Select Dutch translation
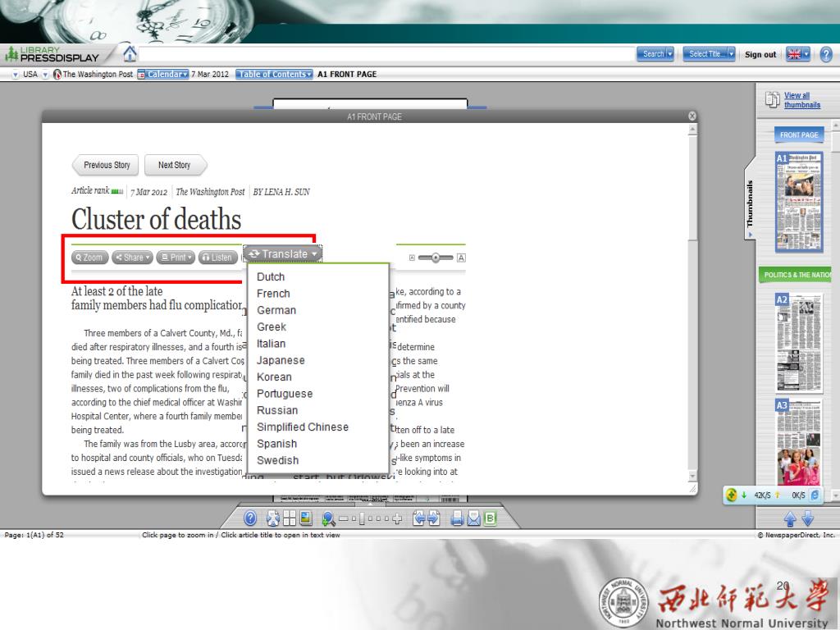The height and width of the screenshot is (630, 840). pyautogui.click(x=271, y=277)
